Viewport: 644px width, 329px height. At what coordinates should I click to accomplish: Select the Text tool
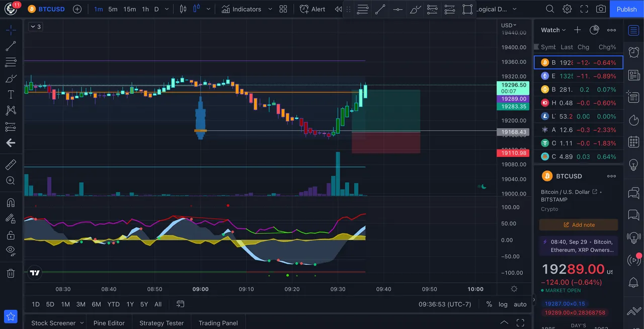[11, 95]
